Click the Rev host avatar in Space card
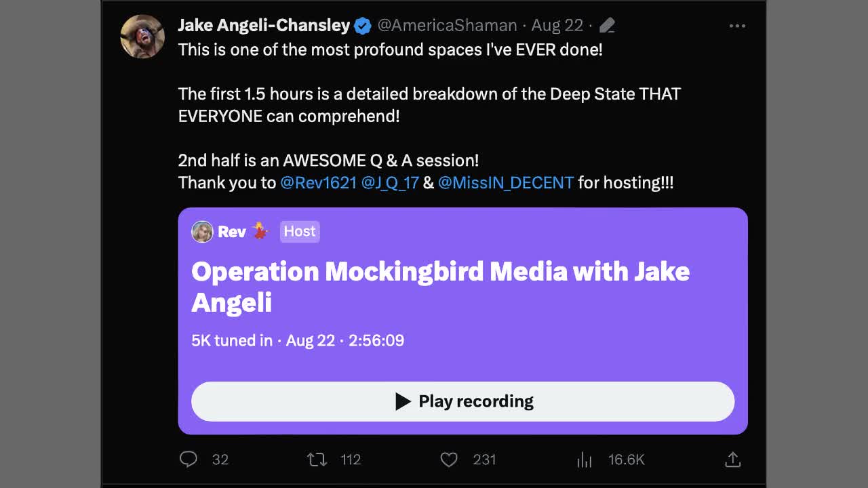 click(202, 232)
